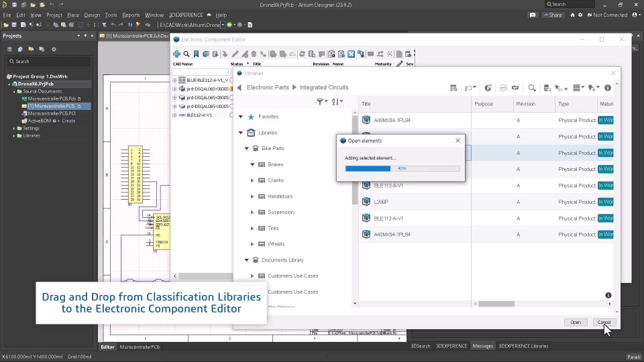This screenshot has width=644, height=362.
Task: Select the Brakes category in Libraries tree
Action: (275, 165)
